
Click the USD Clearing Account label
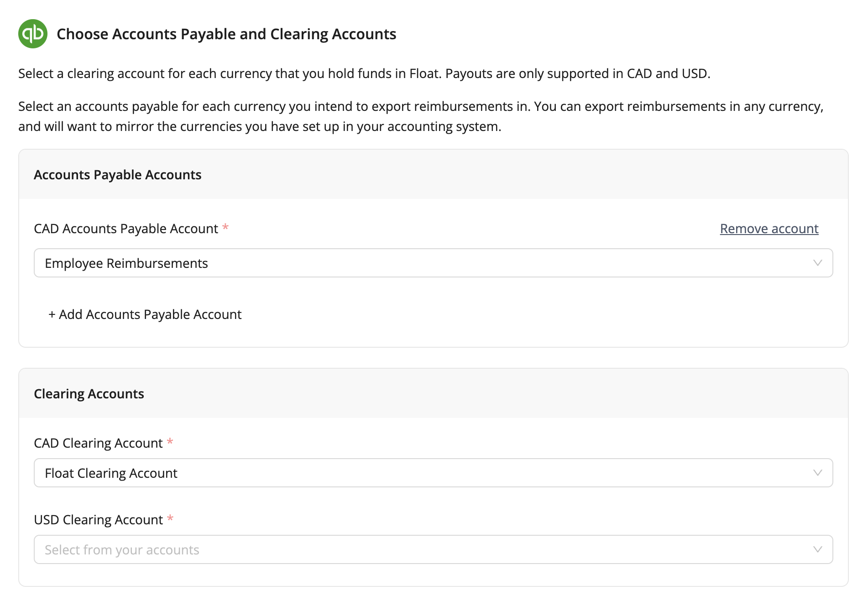98,520
